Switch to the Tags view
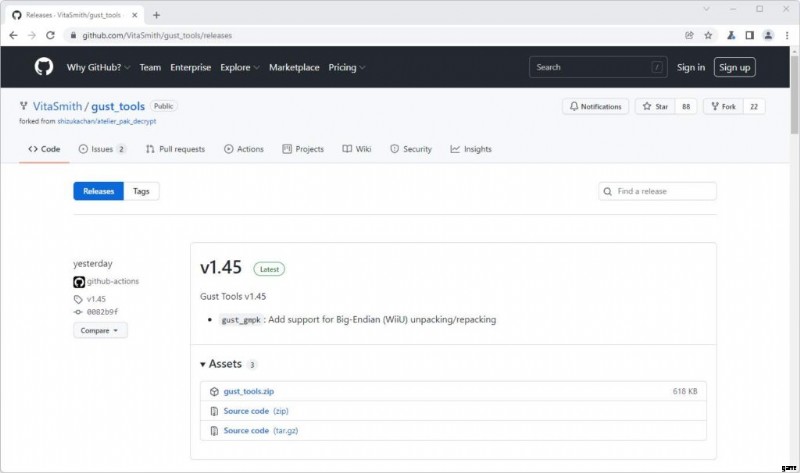Screen dimensions: 800x473 point(141,191)
